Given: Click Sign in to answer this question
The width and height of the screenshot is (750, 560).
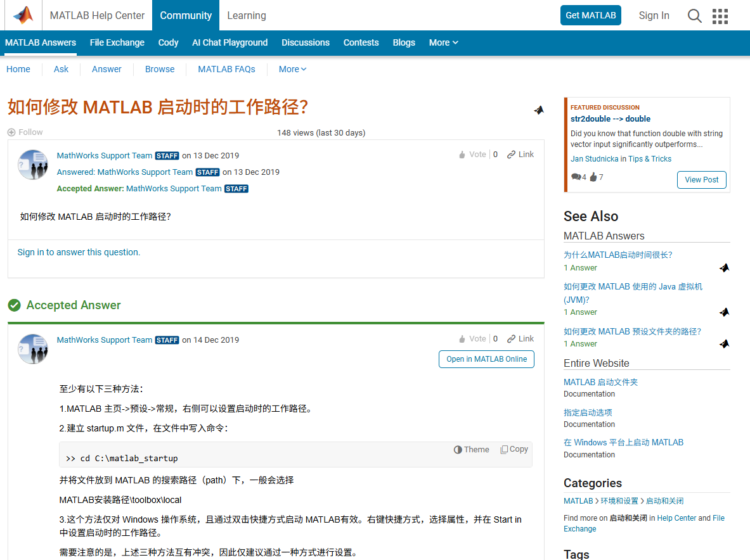Looking at the screenshot, I should (x=79, y=252).
